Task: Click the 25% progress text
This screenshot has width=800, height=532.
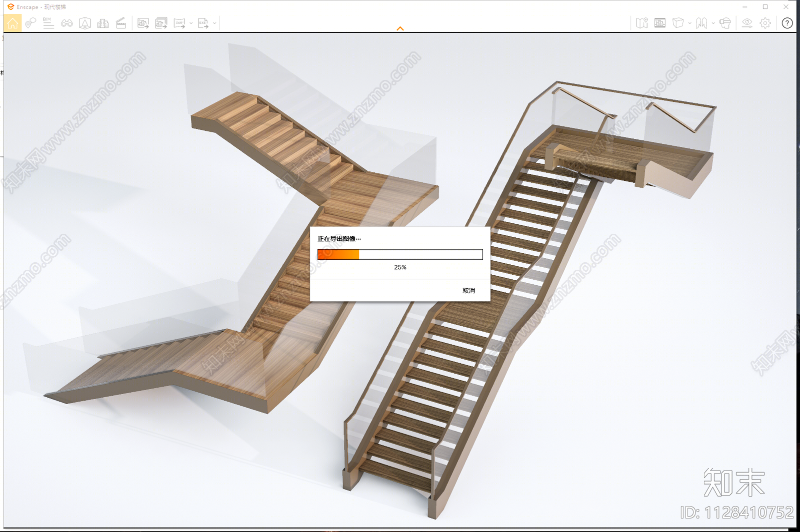Action: [400, 267]
